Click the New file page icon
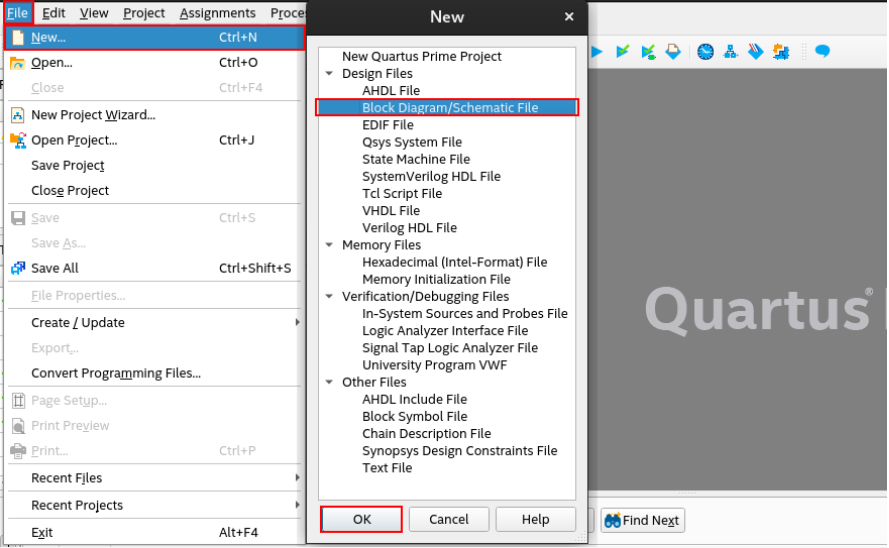Viewport: 889px width, 548px height. [x=18, y=37]
